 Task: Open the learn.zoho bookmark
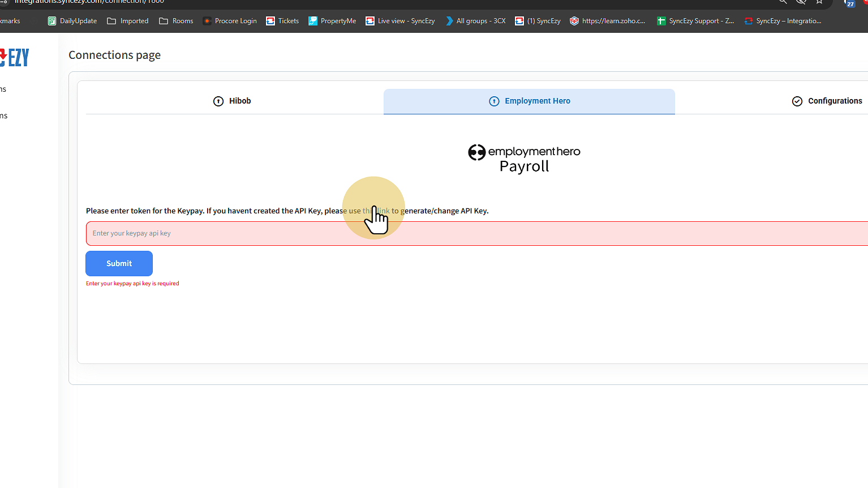click(607, 21)
